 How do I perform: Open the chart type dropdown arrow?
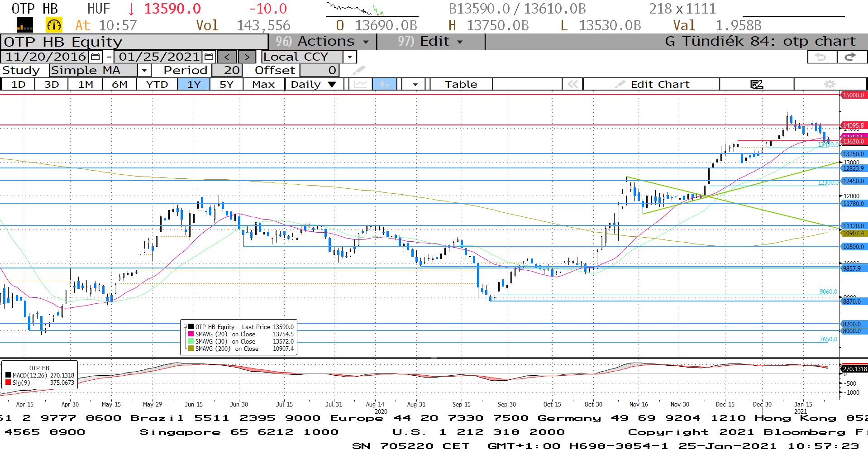tap(415, 84)
